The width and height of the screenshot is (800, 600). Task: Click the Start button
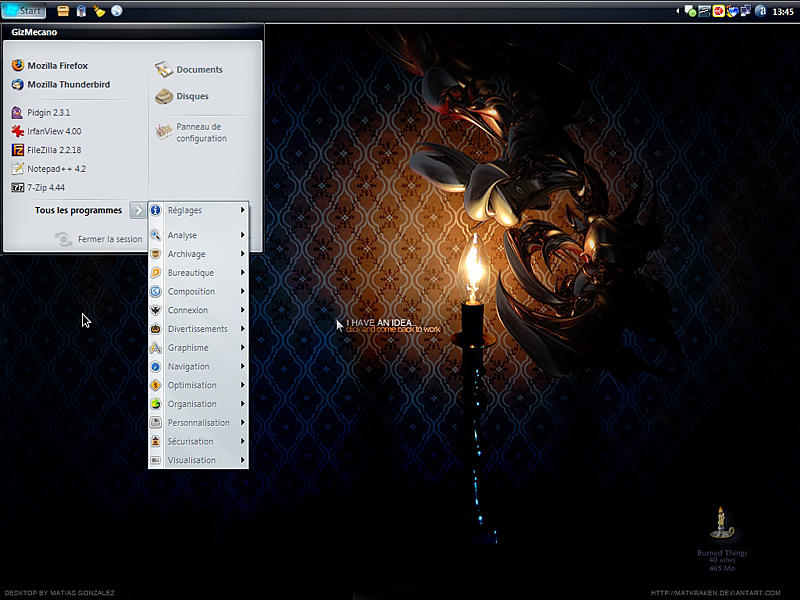click(23, 11)
